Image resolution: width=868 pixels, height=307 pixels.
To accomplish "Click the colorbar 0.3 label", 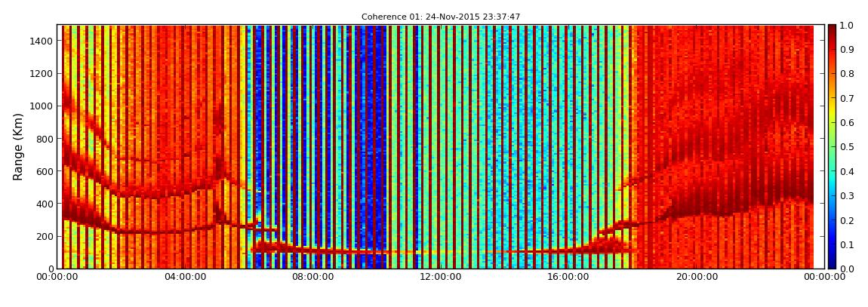I will coord(848,196).
